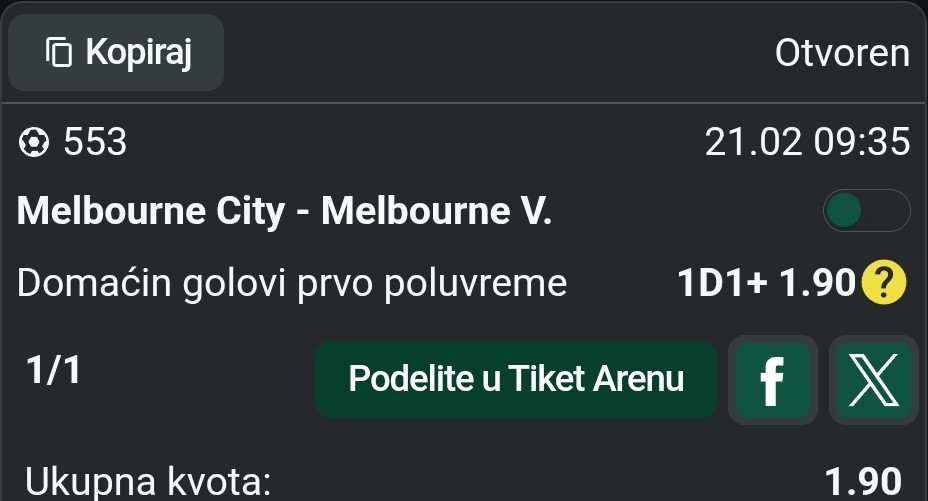Image resolution: width=928 pixels, height=501 pixels.
Task: Click Podelite u Tiket Arenu button
Action: point(516,380)
